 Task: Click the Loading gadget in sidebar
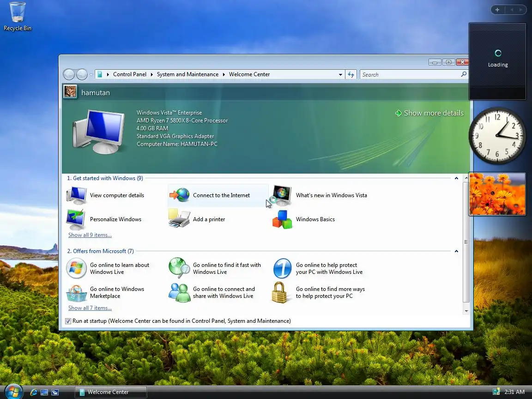pyautogui.click(x=497, y=61)
